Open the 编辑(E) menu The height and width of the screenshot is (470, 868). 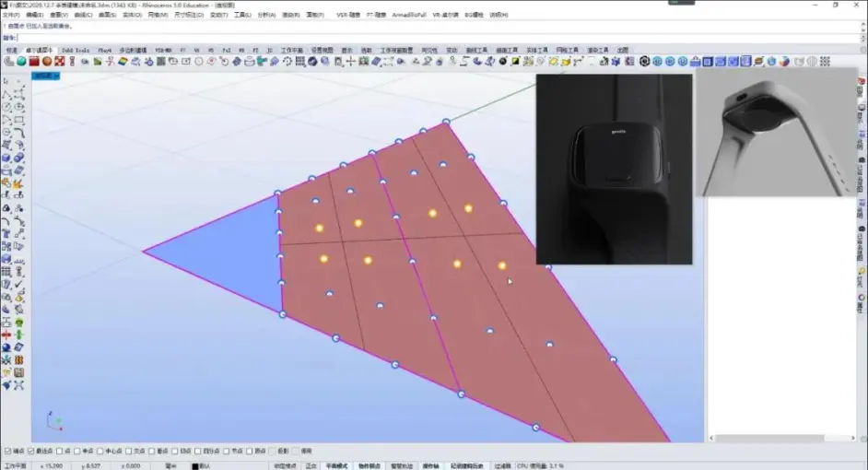pyautogui.click(x=34, y=15)
